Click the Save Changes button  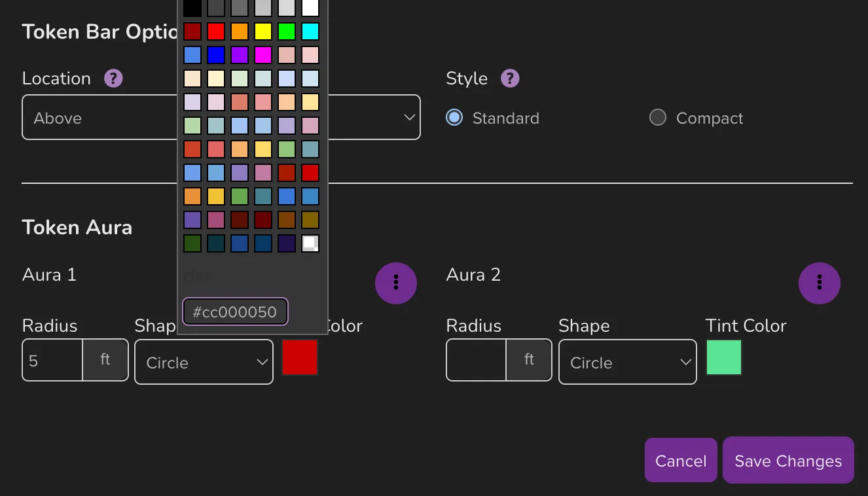point(788,460)
